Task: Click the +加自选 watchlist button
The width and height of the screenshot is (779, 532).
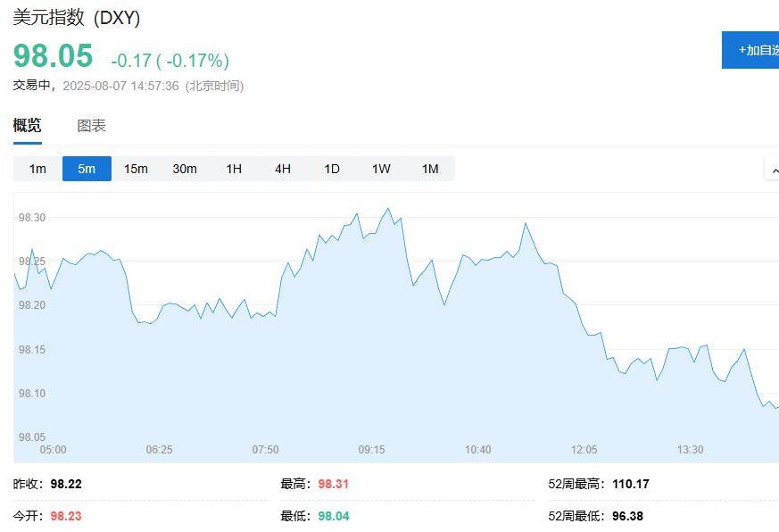Action: click(752, 51)
